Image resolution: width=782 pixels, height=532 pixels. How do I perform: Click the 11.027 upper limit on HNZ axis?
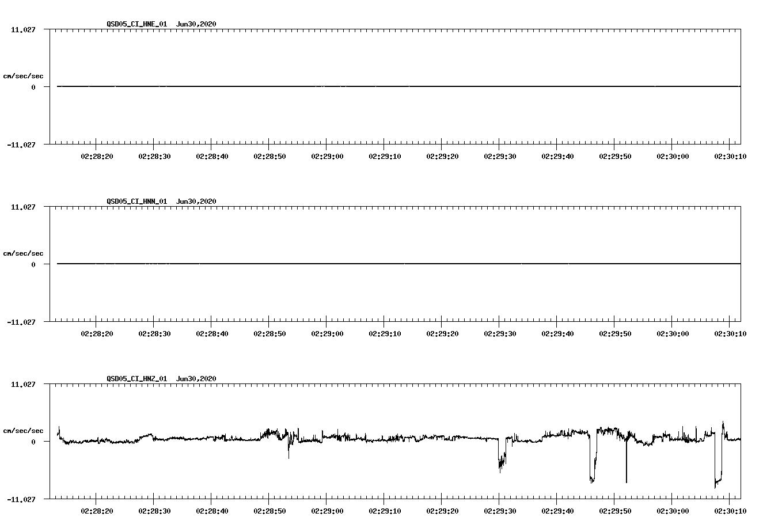click(x=23, y=384)
